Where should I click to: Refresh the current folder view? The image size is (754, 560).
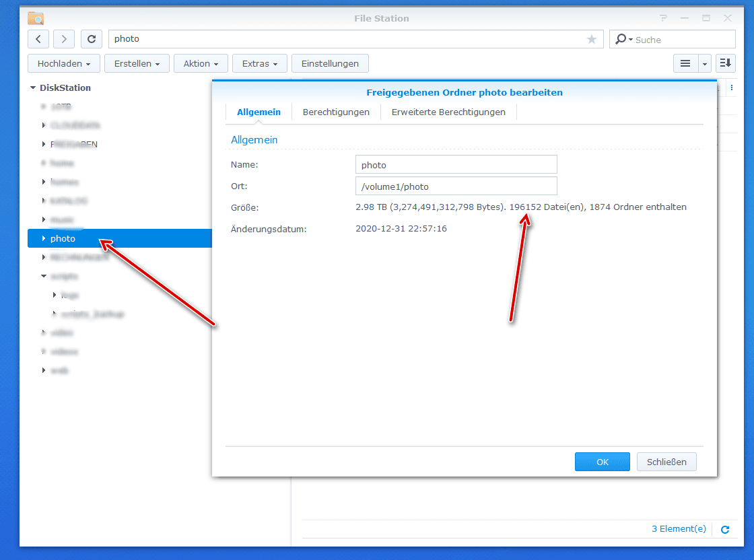pos(92,39)
